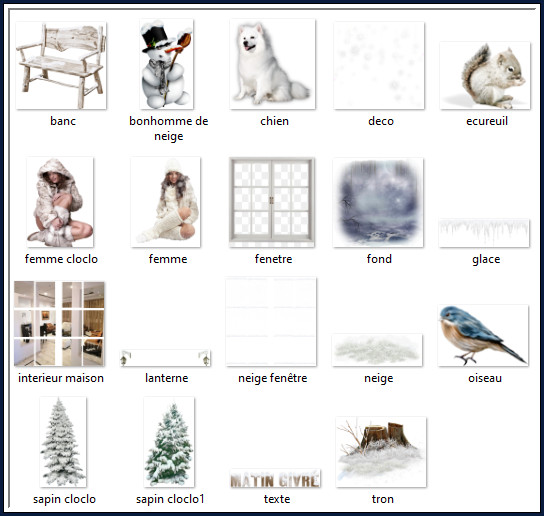Select the sapin cloclo snowy tree

(x=63, y=442)
